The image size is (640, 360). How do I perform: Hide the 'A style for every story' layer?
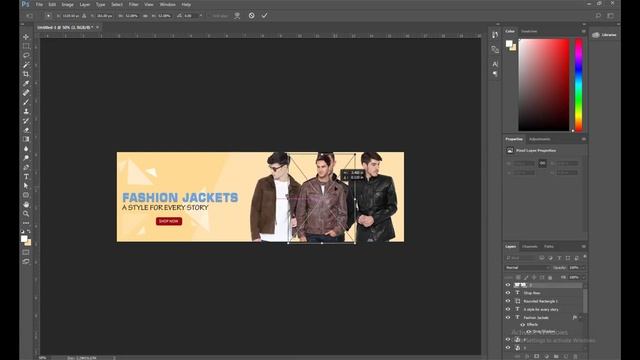(508, 309)
